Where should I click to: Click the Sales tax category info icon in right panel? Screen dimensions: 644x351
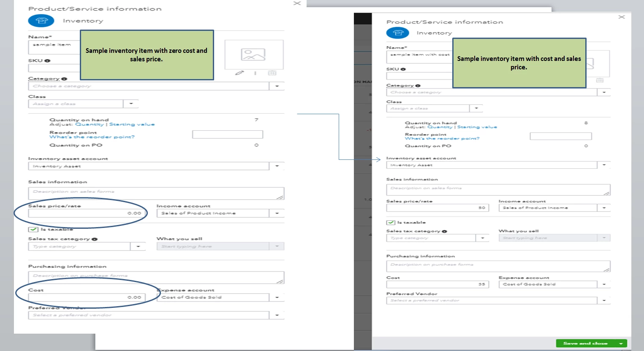(444, 231)
